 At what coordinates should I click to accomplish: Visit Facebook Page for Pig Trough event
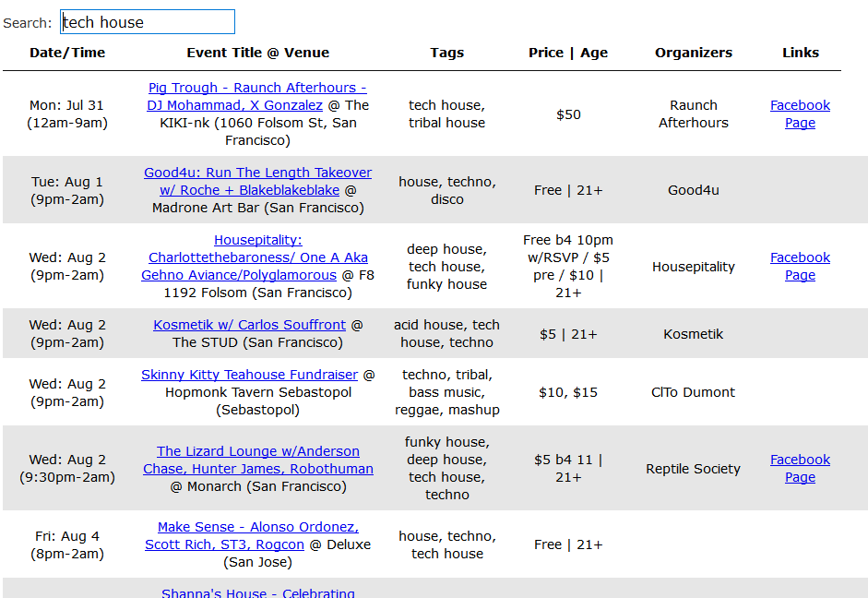(x=800, y=114)
